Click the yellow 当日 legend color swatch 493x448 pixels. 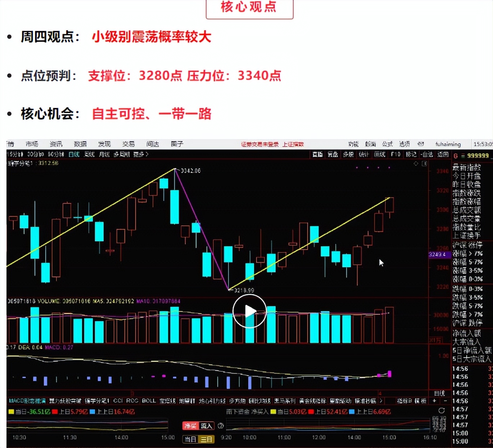(11, 411)
